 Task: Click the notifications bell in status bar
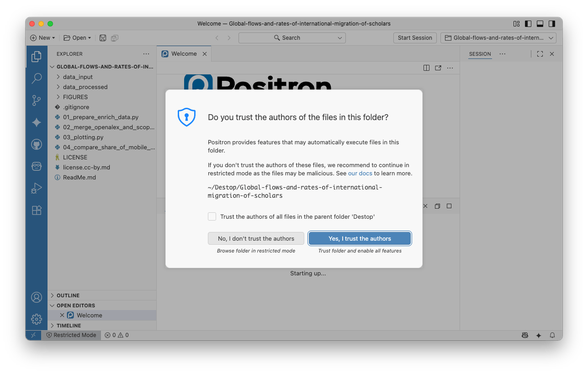pyautogui.click(x=552, y=335)
